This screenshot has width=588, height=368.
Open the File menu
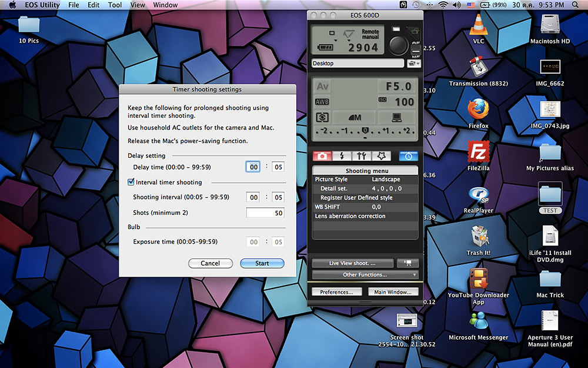(x=73, y=5)
